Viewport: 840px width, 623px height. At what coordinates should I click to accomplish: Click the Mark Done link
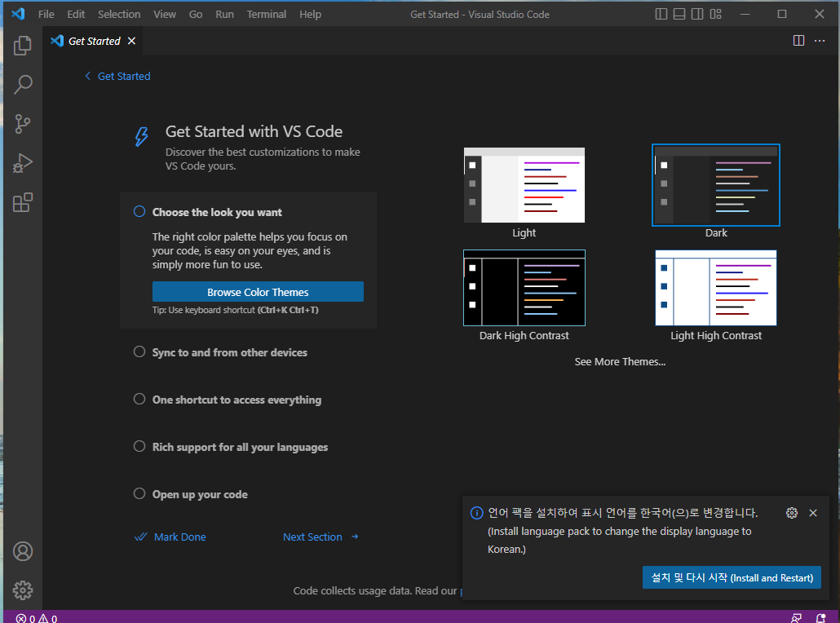click(170, 537)
